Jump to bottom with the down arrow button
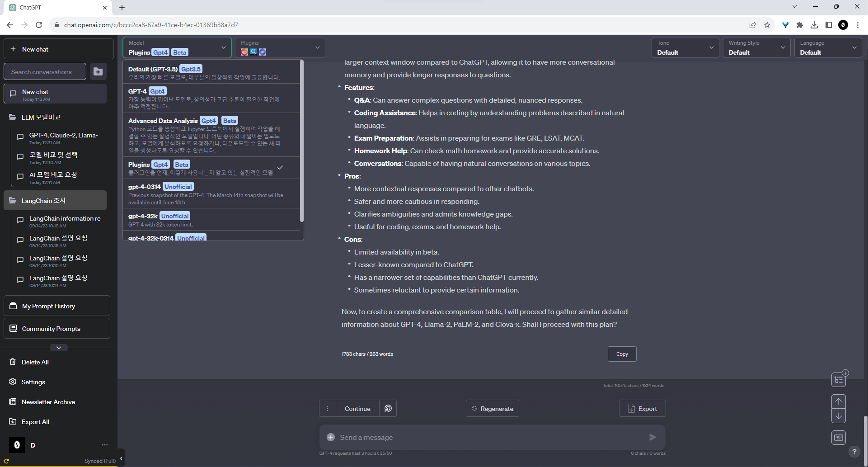 pyautogui.click(x=839, y=416)
